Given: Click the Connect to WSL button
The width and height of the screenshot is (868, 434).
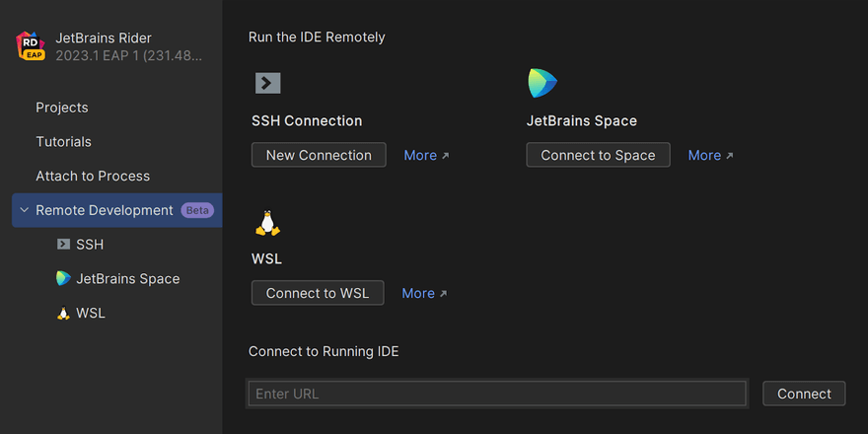Looking at the screenshot, I should pos(318,293).
